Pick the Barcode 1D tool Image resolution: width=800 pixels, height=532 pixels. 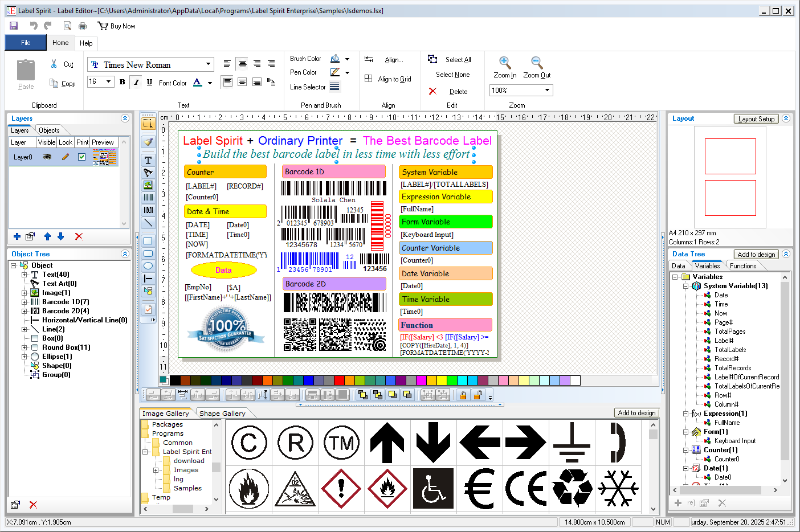148,198
